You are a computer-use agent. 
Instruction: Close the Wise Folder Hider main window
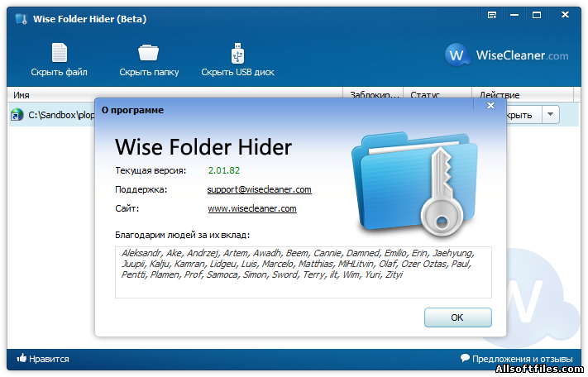565,15
